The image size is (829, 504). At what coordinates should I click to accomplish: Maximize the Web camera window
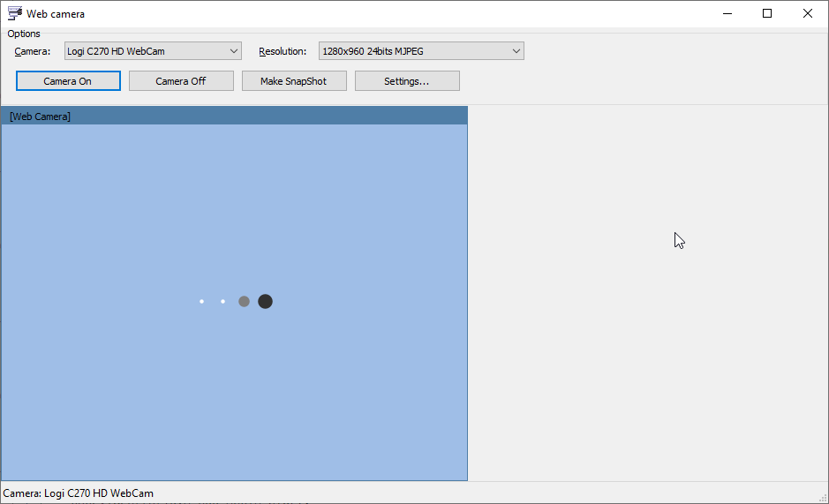(x=767, y=13)
